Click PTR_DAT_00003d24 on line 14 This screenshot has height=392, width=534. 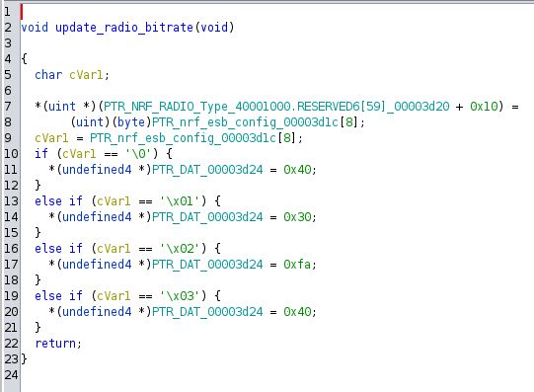207,216
